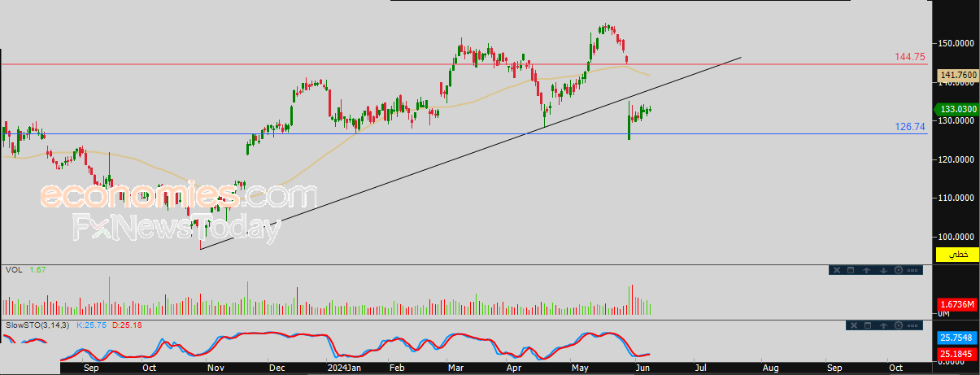Close the VOL indicator pane
Screen dimensions: 980x375
click(x=837, y=270)
